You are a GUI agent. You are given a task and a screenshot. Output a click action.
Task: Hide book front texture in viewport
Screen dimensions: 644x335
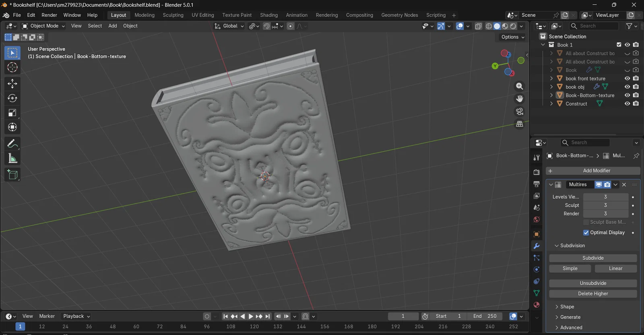click(627, 79)
